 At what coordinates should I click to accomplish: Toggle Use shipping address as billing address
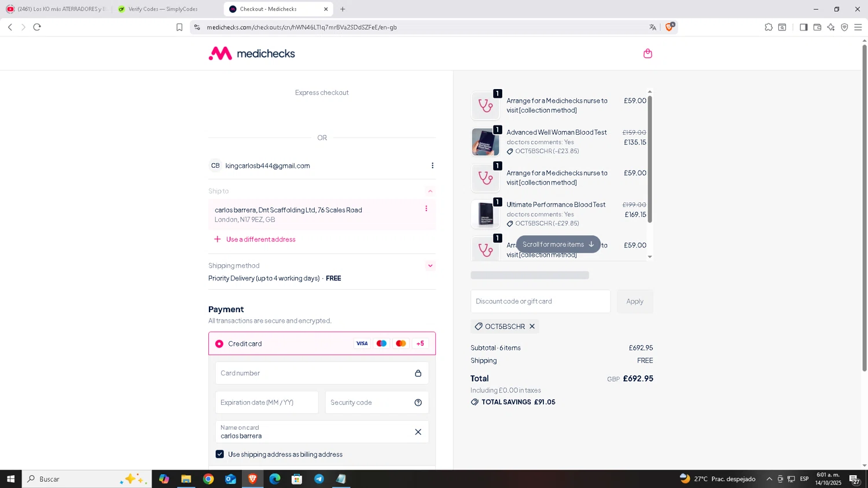[x=220, y=454]
